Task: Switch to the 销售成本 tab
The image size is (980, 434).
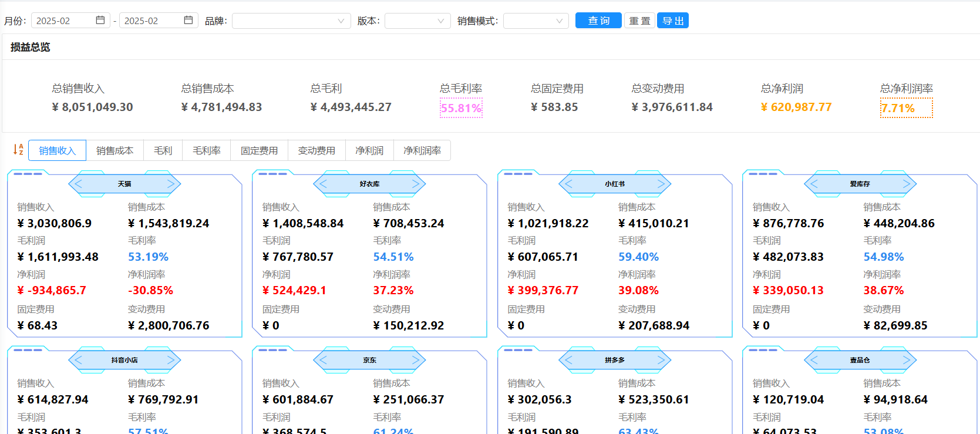Action: 114,150
